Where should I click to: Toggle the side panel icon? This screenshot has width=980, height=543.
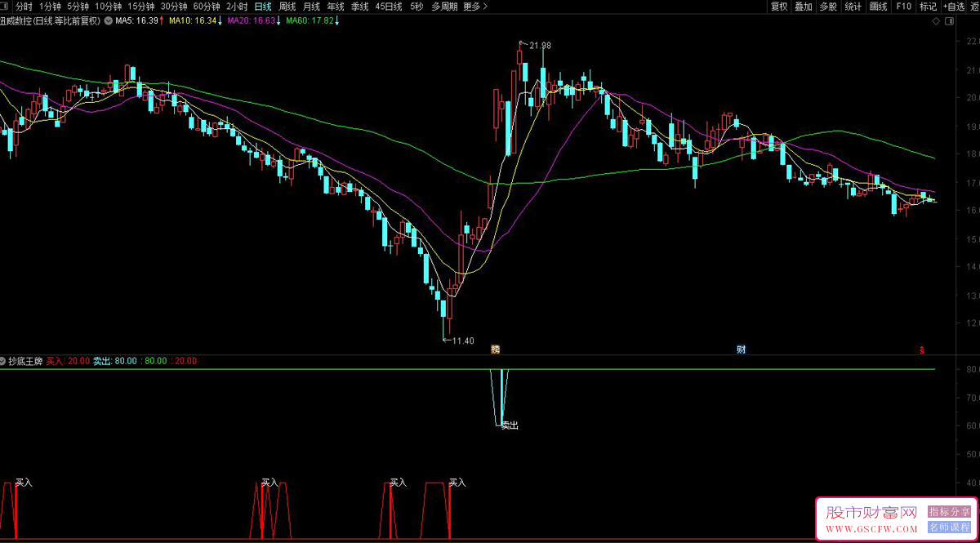point(947,20)
